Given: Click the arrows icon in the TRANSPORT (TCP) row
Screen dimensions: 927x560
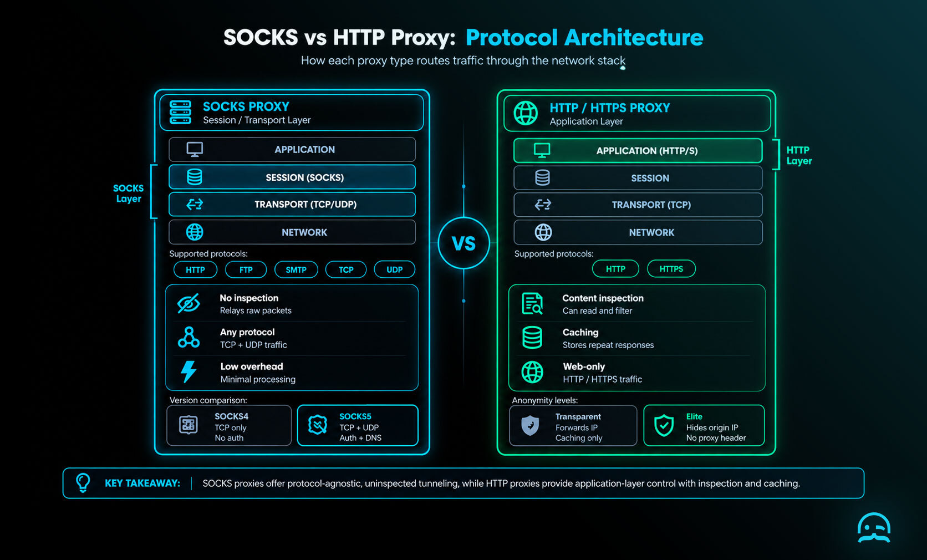Looking at the screenshot, I should click(543, 205).
